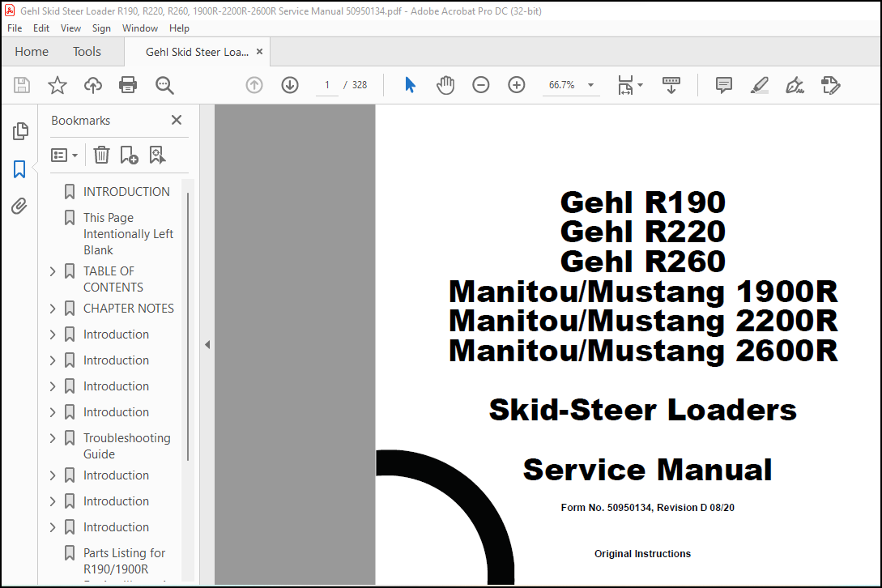Toggle the Bookmarks side panel icon
Image resolution: width=882 pixels, height=588 pixels.
(19, 168)
